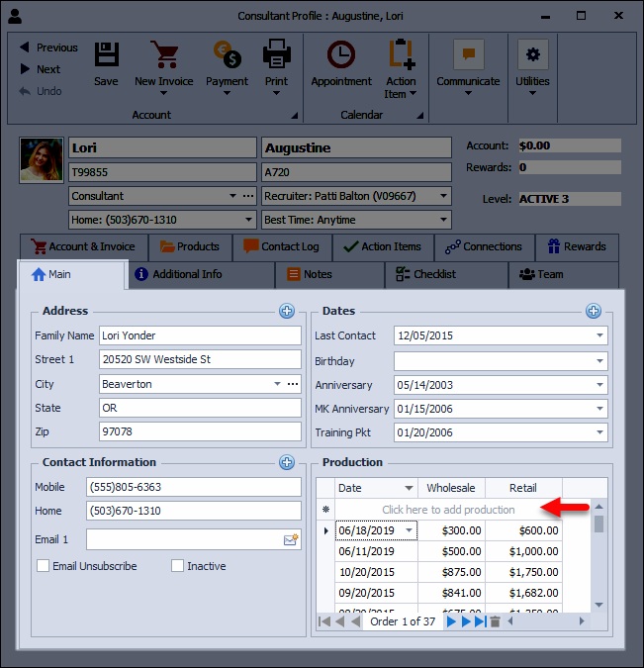Go to next production order arrow
The width and height of the screenshot is (644, 668).
point(451,621)
